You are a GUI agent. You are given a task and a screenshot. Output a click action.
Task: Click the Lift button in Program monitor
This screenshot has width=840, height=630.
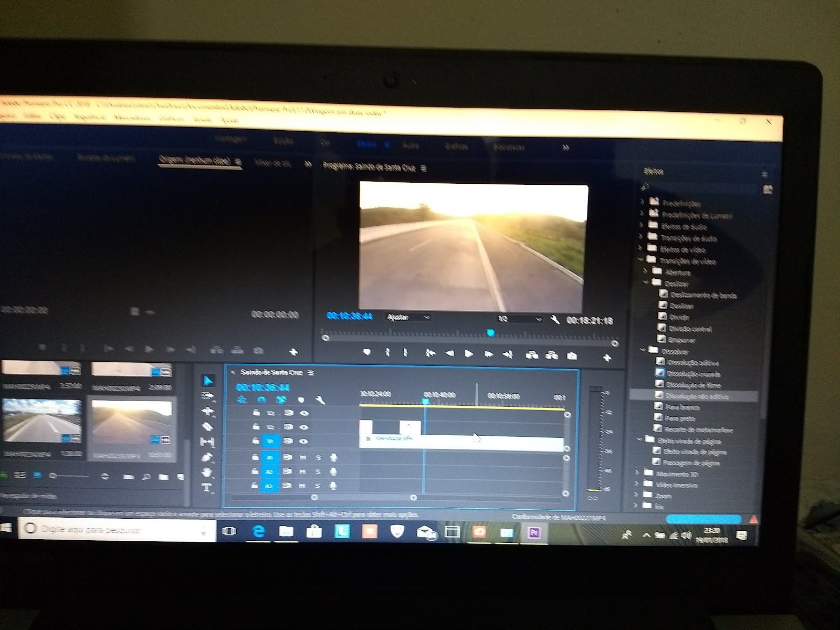point(532,355)
